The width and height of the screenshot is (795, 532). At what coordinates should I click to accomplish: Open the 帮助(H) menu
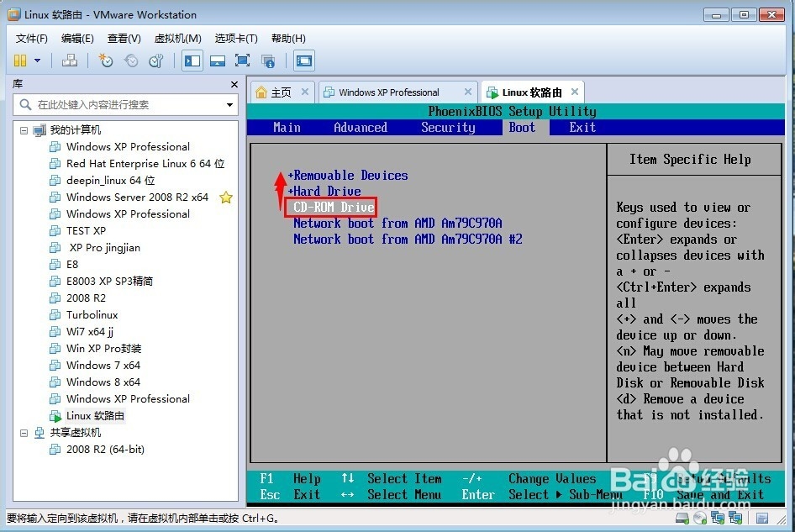[x=288, y=39]
